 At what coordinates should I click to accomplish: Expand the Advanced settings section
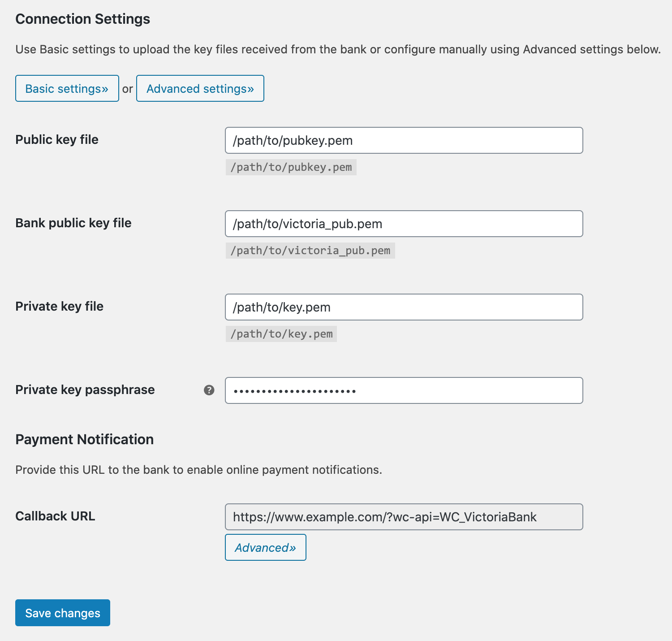[200, 88]
